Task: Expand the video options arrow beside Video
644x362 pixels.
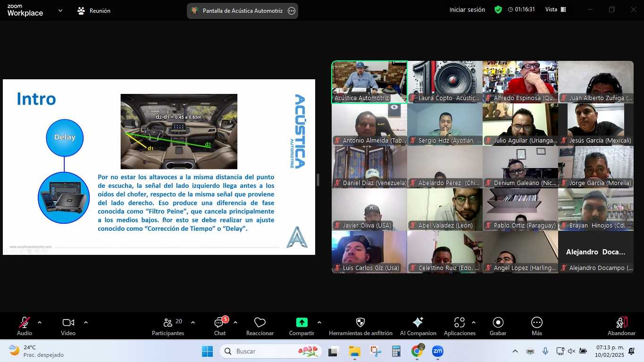Action: coord(86,322)
